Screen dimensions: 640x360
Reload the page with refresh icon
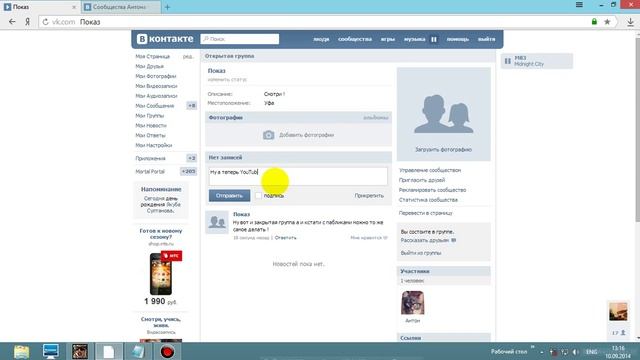click(45, 22)
